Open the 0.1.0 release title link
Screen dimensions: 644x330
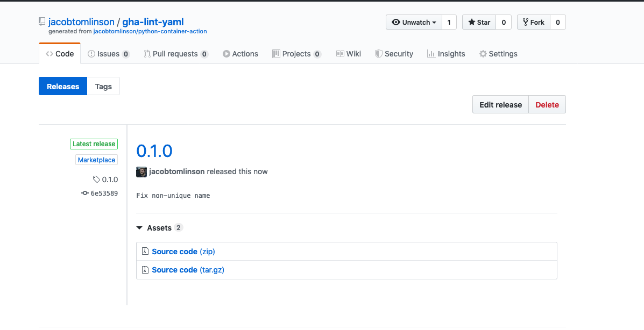(x=154, y=151)
